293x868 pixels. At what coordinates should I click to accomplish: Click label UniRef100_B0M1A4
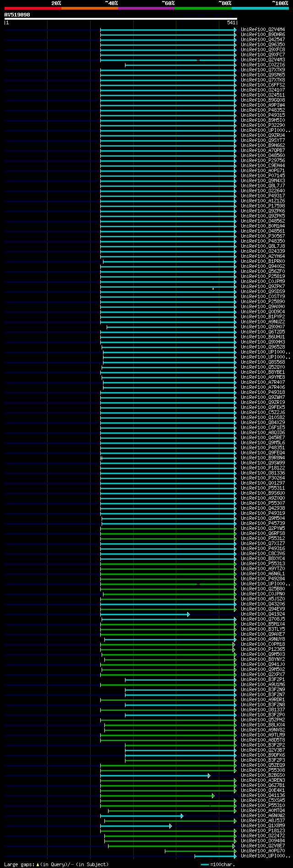[263, 226]
